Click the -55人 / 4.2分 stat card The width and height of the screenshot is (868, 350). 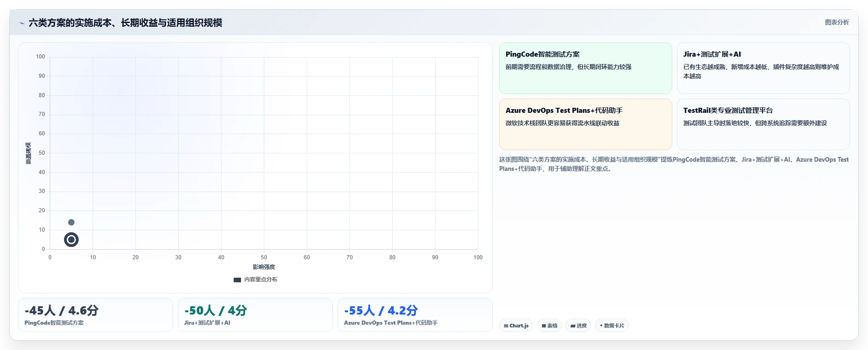click(415, 315)
